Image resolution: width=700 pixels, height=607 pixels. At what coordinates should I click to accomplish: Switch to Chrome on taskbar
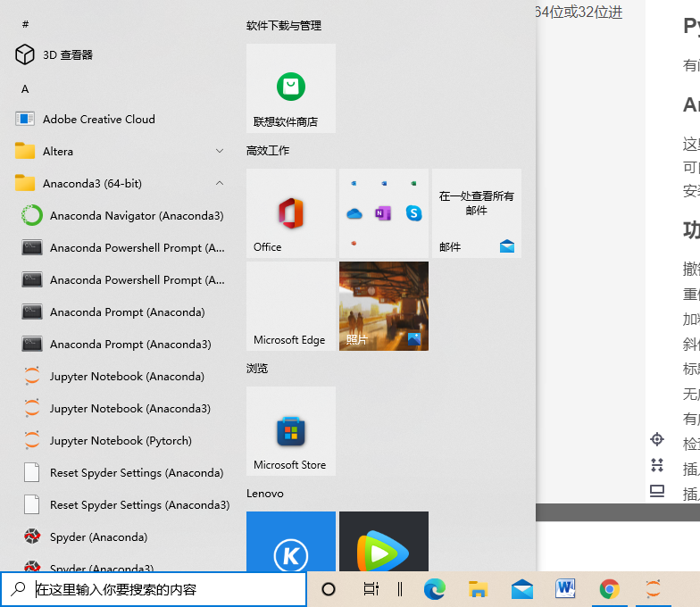[x=609, y=589]
